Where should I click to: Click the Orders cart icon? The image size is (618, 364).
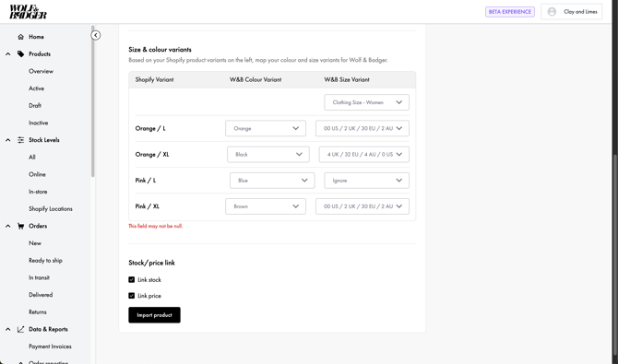click(21, 226)
